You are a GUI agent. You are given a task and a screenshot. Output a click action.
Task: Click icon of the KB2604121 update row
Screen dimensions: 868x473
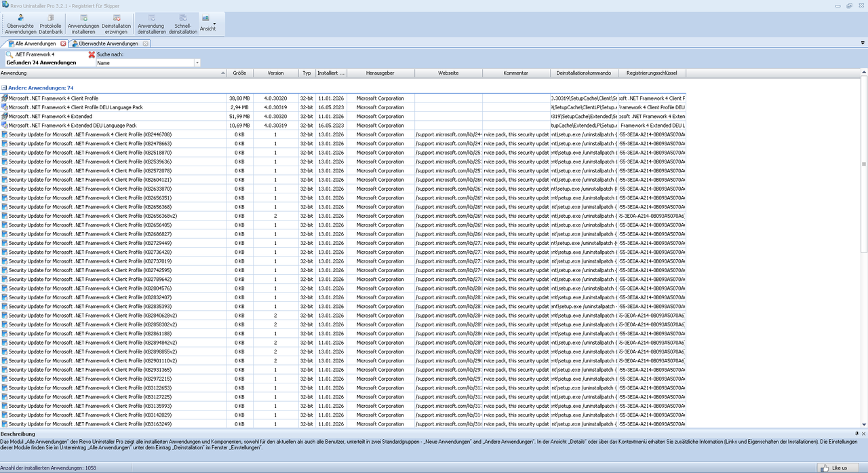click(x=4, y=180)
